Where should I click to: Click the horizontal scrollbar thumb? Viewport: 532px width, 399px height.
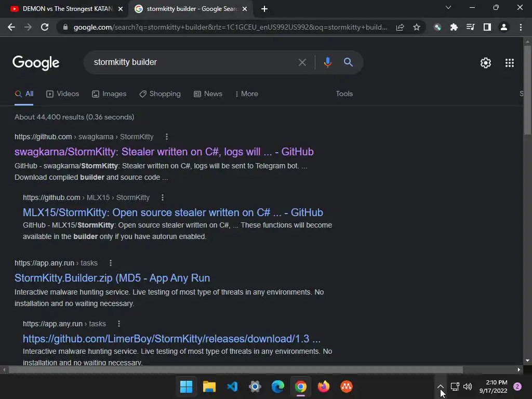point(236,370)
